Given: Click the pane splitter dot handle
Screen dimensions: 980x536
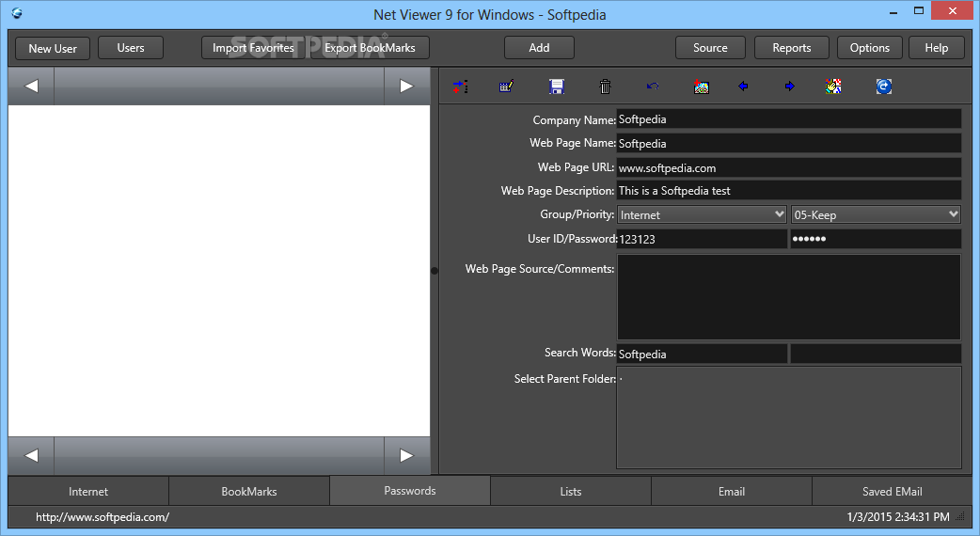Looking at the screenshot, I should point(435,271).
